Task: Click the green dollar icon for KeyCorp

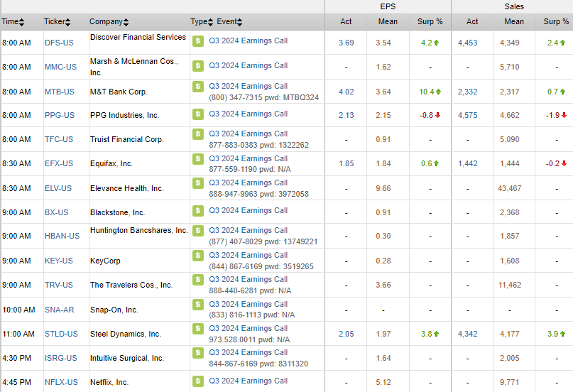Action: point(198,256)
